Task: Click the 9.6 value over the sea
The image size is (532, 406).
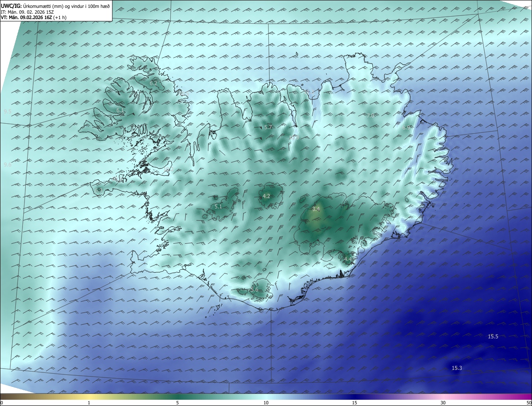Action: click(x=7, y=165)
